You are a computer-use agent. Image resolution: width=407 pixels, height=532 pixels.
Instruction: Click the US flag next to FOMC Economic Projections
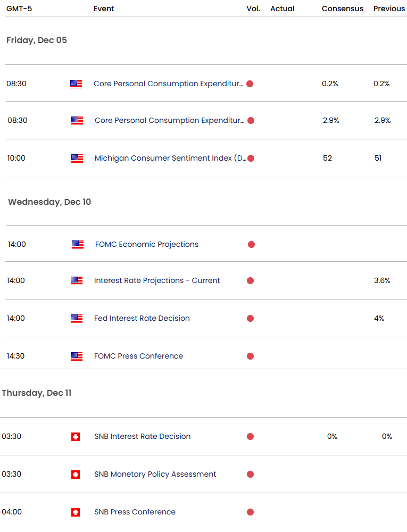tap(78, 245)
